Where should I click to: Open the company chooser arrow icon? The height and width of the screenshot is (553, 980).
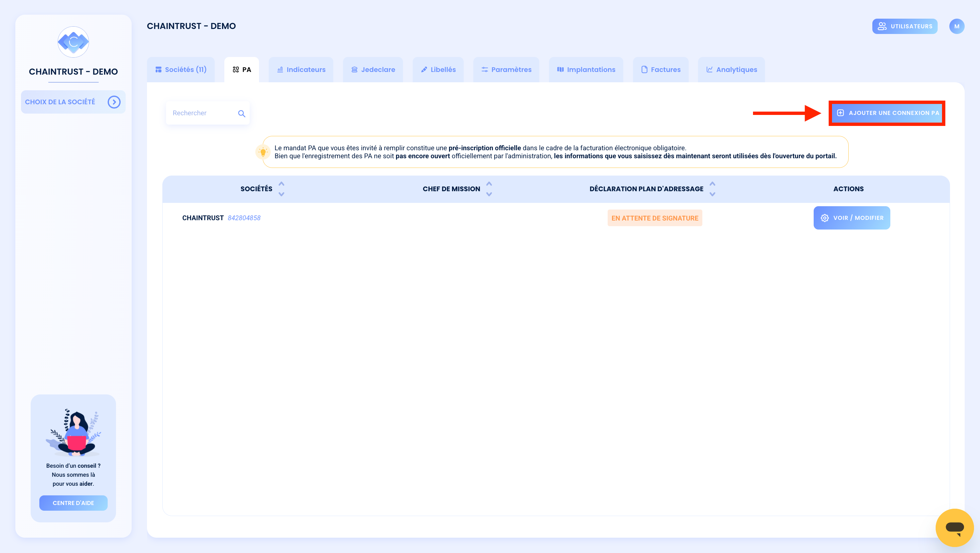tap(114, 102)
